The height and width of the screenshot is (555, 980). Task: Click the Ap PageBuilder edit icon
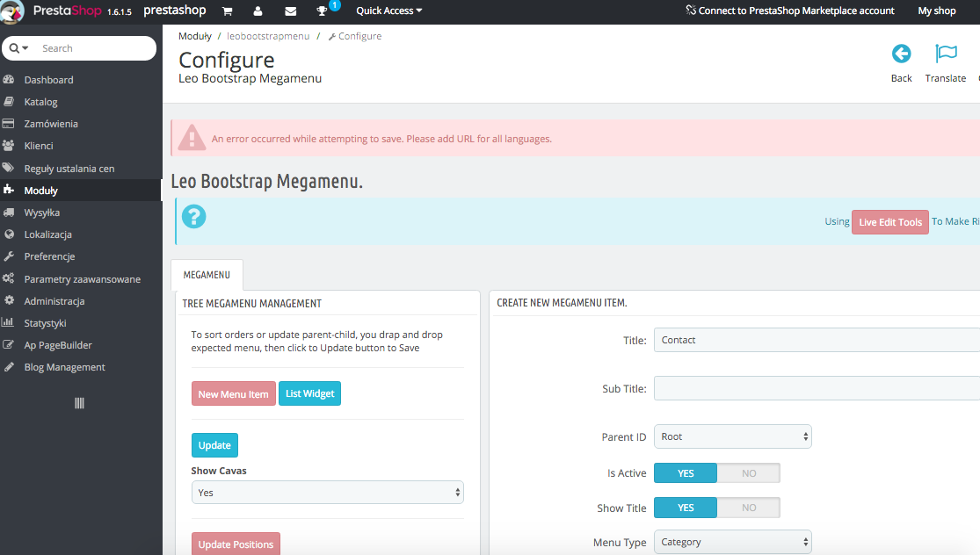(x=8, y=344)
